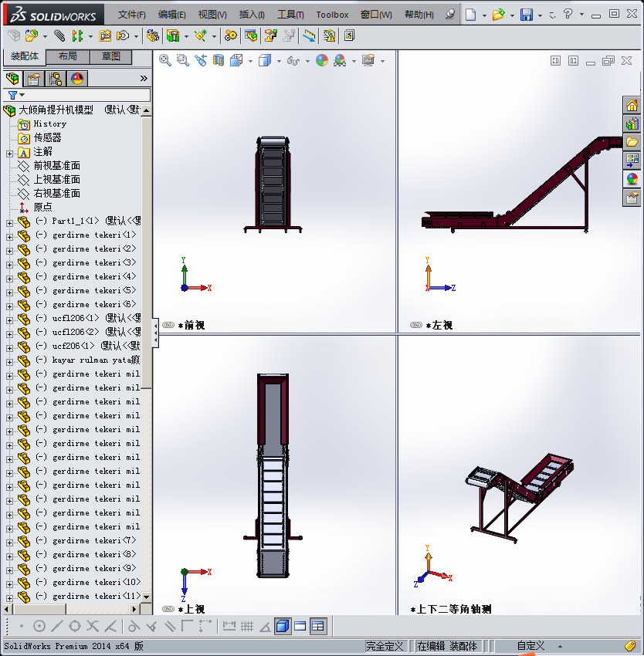The image size is (644, 656).
Task: Click the Save button in the title bar
Action: (527, 15)
